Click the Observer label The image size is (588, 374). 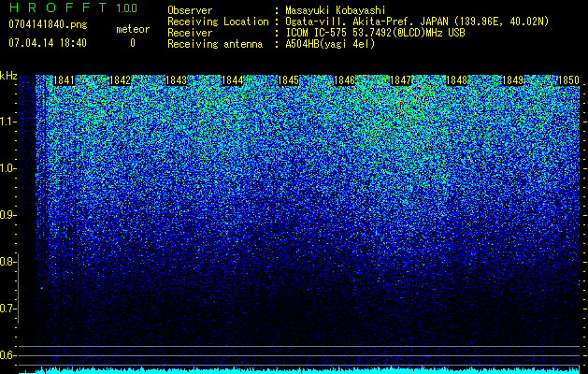[x=190, y=10]
